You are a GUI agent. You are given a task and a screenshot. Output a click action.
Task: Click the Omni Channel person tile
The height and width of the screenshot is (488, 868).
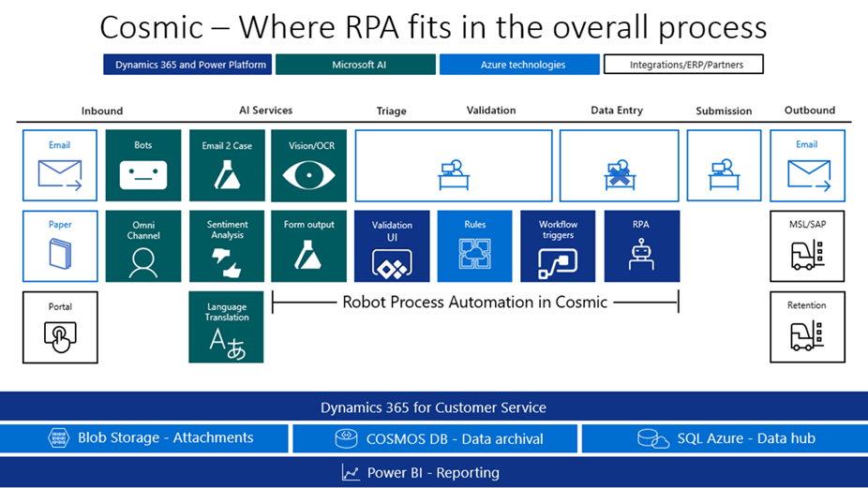coord(143,246)
